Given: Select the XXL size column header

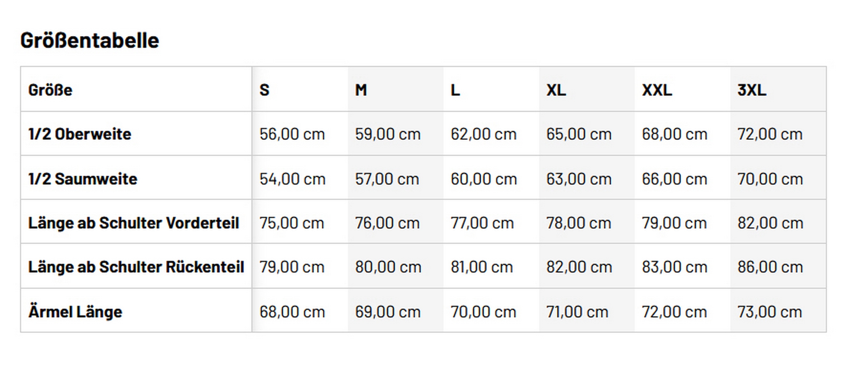Looking at the screenshot, I should click(657, 90).
